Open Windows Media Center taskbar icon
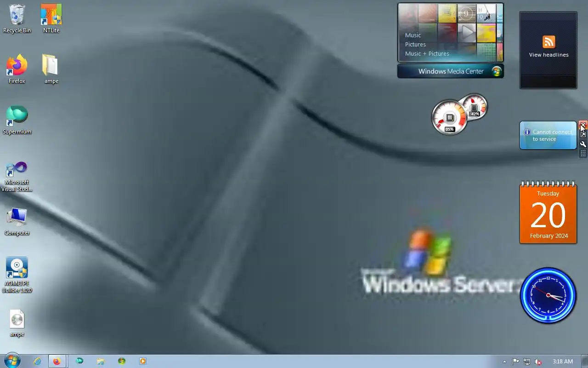588x368 pixels. [122, 362]
